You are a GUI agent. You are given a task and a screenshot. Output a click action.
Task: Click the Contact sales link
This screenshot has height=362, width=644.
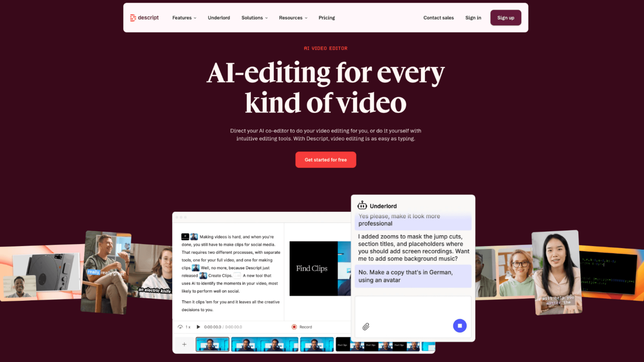[x=438, y=18]
